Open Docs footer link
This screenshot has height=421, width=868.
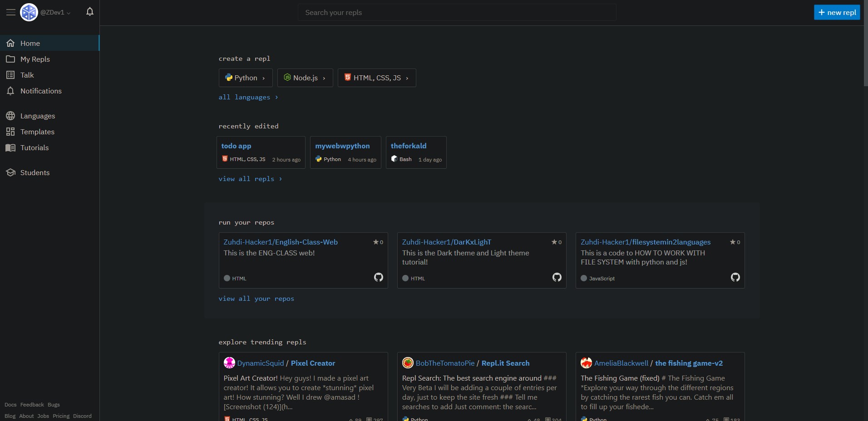coord(10,405)
